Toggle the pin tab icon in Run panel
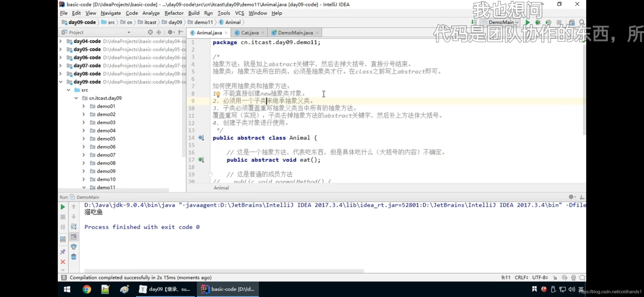This screenshot has width=644, height=297. [63, 252]
